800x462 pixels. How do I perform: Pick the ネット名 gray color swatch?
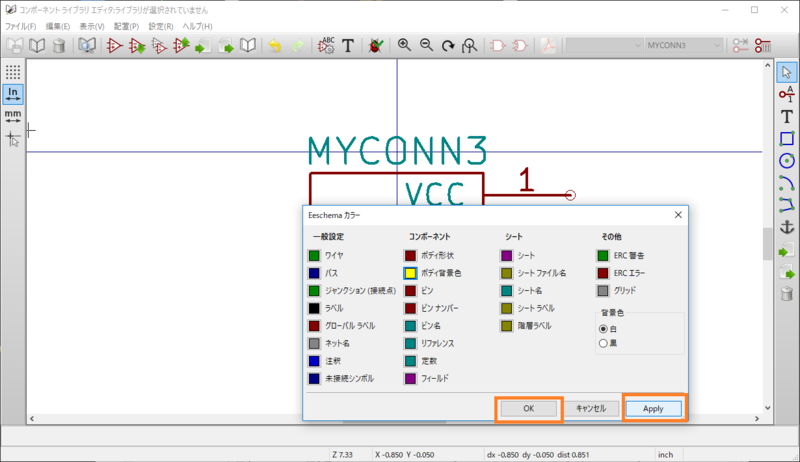314,343
